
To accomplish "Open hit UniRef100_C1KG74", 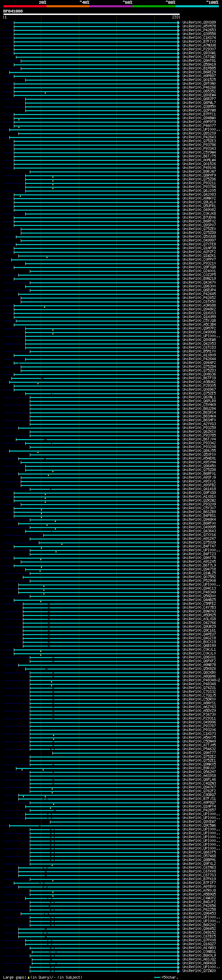I will click(199, 38).
